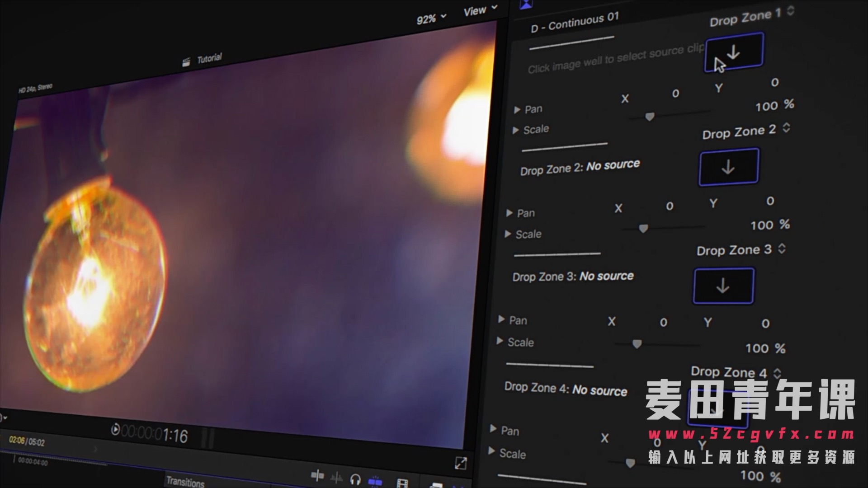Toggle skimming icon in timeline toolbar
This screenshot has height=488, width=868.
point(318,475)
